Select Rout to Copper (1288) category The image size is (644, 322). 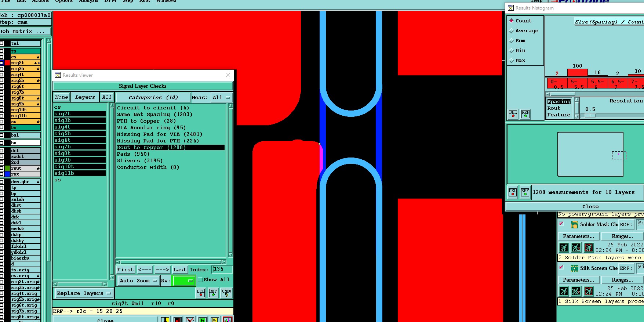point(171,147)
